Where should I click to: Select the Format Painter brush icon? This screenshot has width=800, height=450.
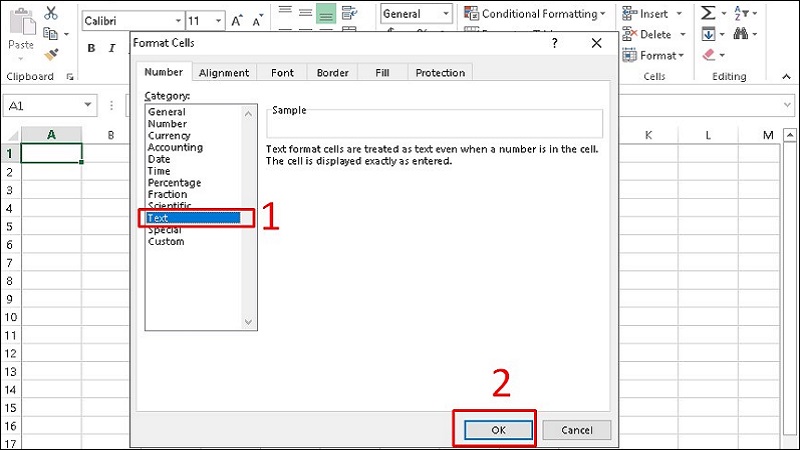pyautogui.click(x=51, y=54)
